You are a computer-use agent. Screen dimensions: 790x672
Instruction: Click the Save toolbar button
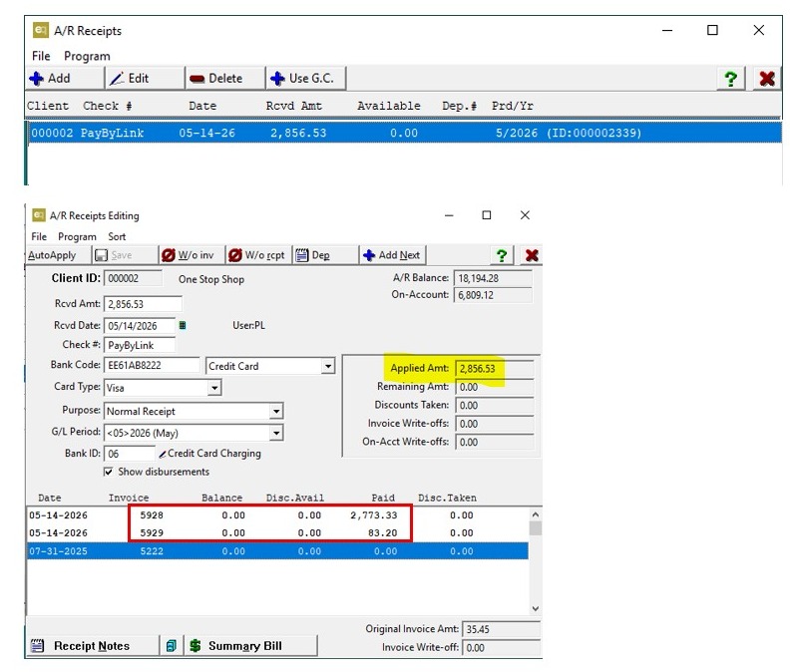coord(125,255)
